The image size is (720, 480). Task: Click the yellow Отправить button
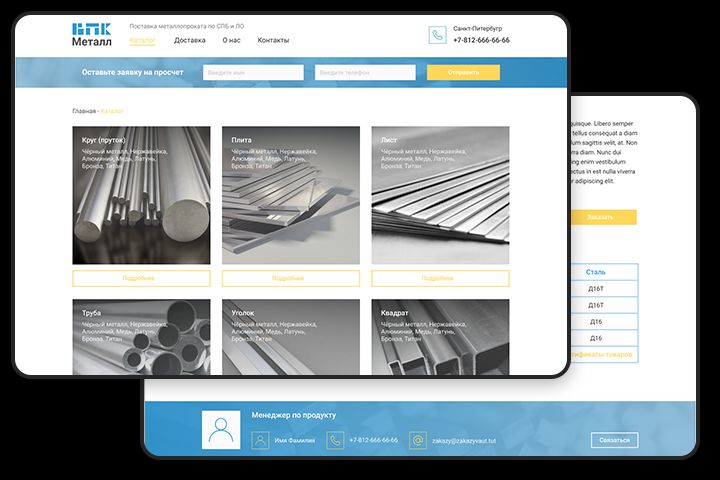pyautogui.click(x=463, y=73)
